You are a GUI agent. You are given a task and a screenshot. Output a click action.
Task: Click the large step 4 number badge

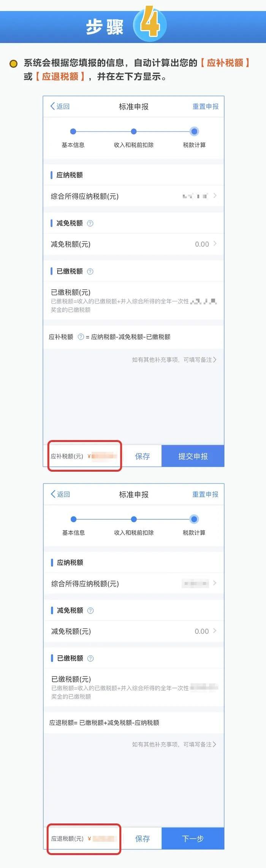pos(150,24)
